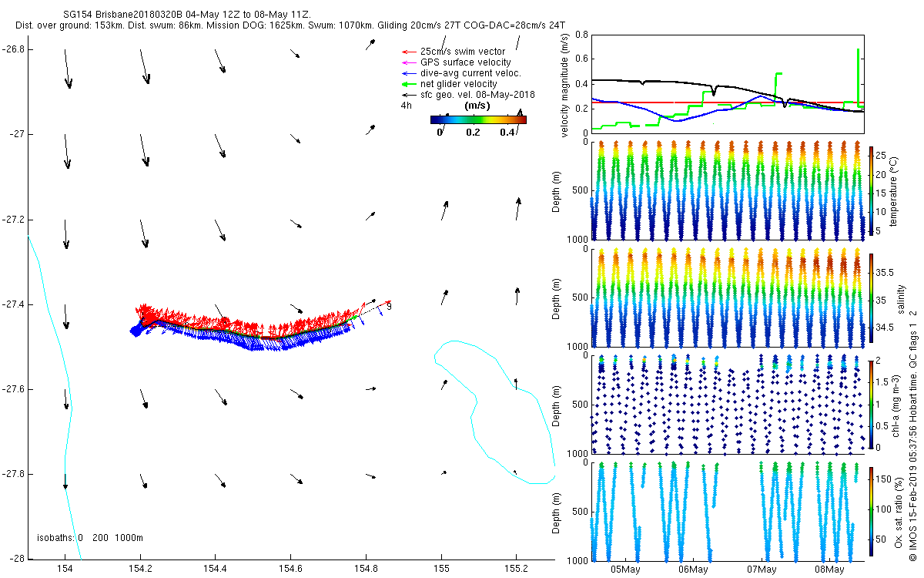Click the 'net glider velocity' legend text

(x=459, y=84)
